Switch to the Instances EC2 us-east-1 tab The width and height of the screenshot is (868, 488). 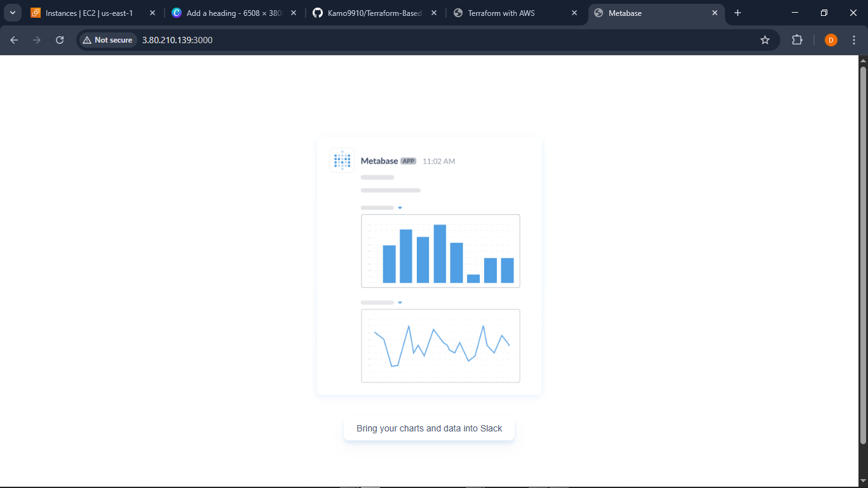point(89,13)
